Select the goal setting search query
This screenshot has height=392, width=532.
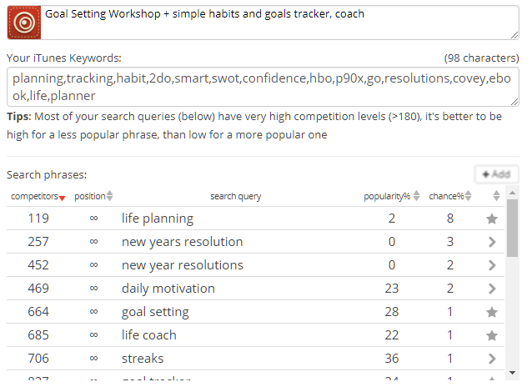click(155, 312)
